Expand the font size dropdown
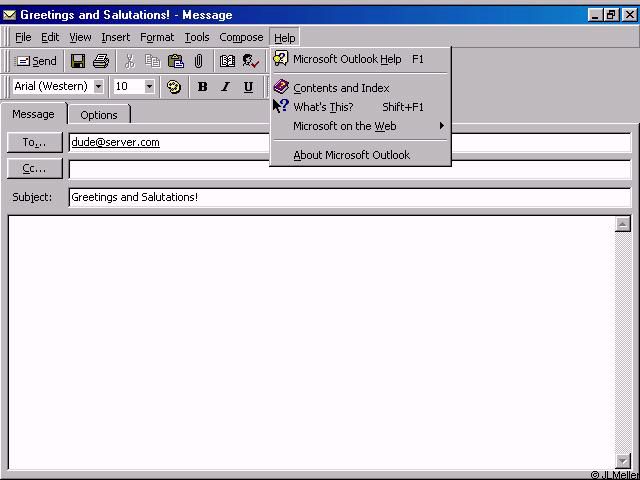 149,87
